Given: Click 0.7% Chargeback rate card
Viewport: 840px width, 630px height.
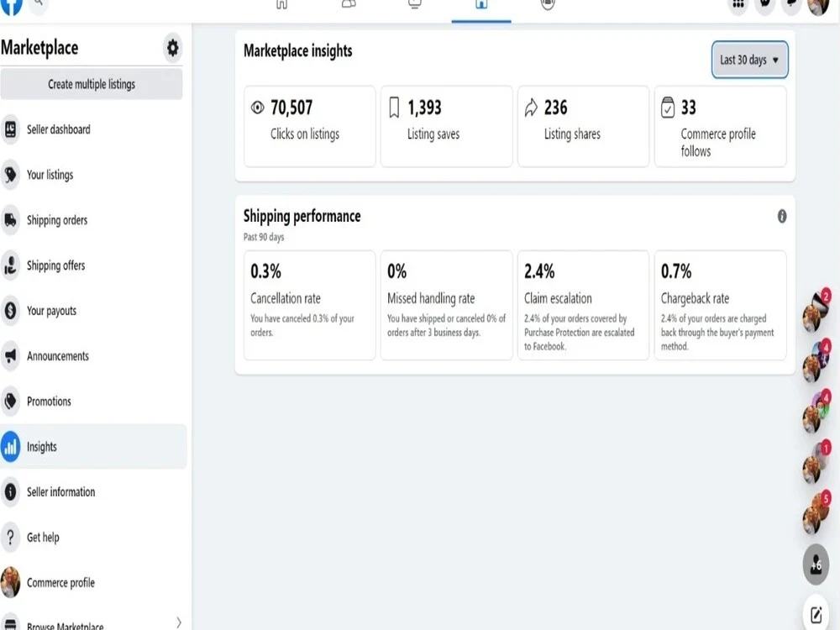Looking at the screenshot, I should tap(721, 306).
